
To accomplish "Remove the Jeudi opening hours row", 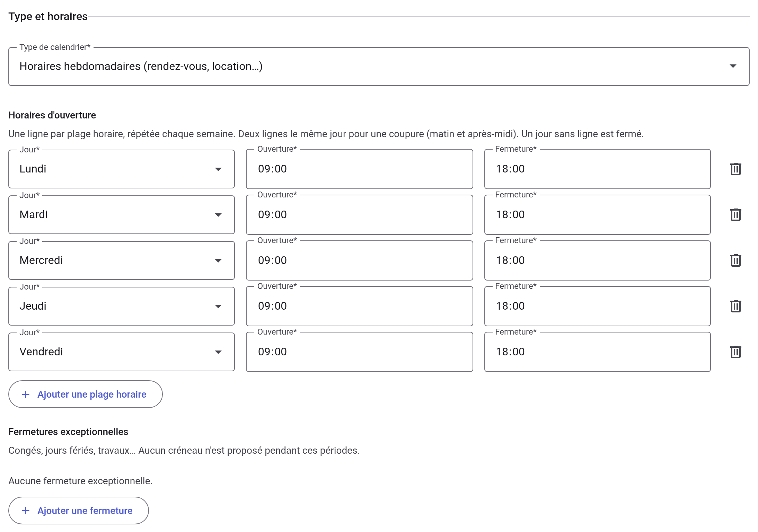I will tap(735, 306).
